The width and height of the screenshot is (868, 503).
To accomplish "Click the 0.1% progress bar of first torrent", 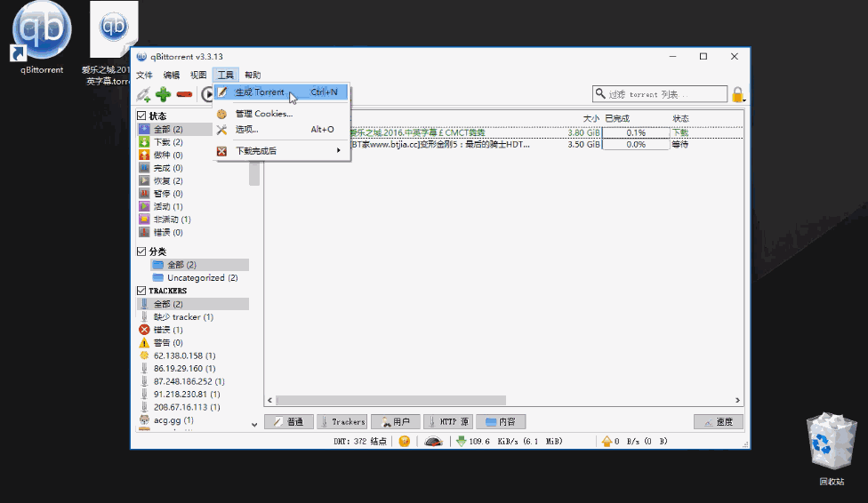I will 636,132.
